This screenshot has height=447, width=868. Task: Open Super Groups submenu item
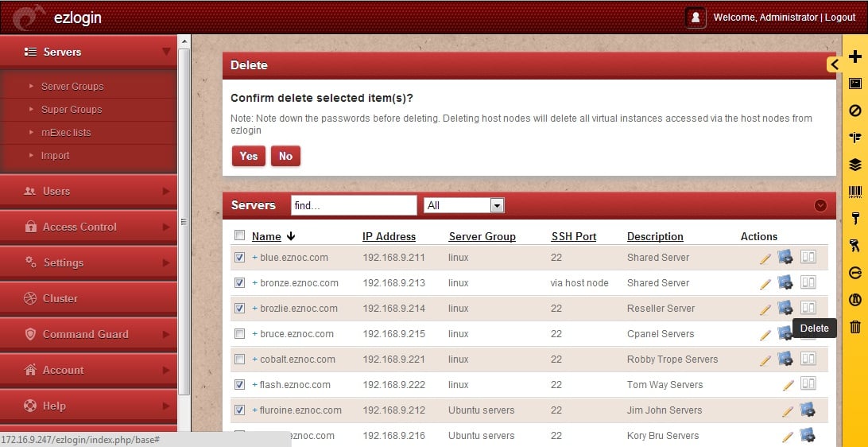pos(72,110)
